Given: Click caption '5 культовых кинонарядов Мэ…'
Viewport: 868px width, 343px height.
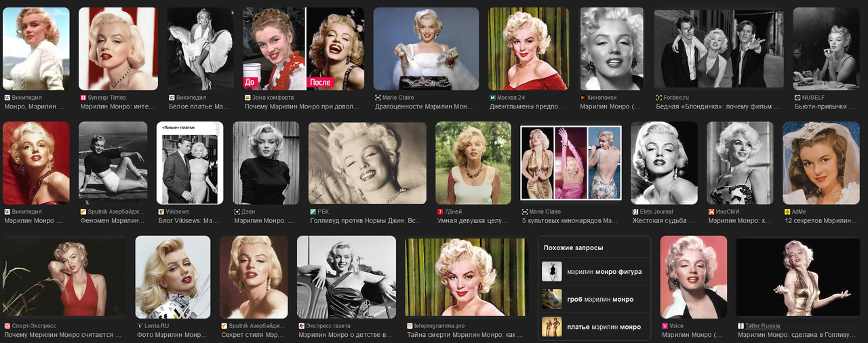Looking at the screenshot, I should tap(570, 220).
